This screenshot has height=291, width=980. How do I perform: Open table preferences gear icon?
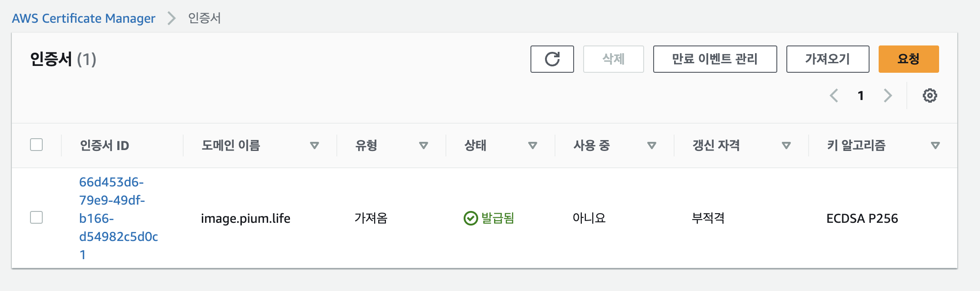(x=930, y=95)
